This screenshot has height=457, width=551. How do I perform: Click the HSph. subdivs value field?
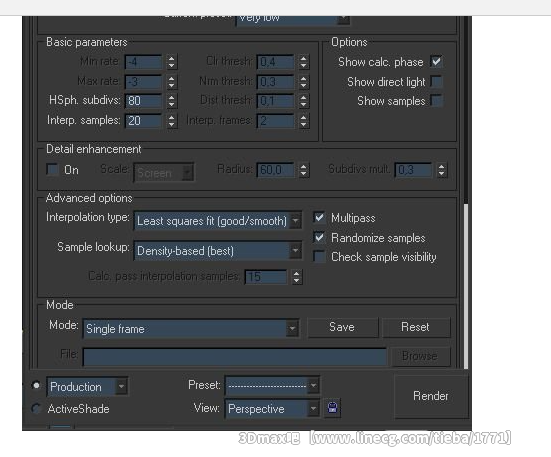pos(143,101)
